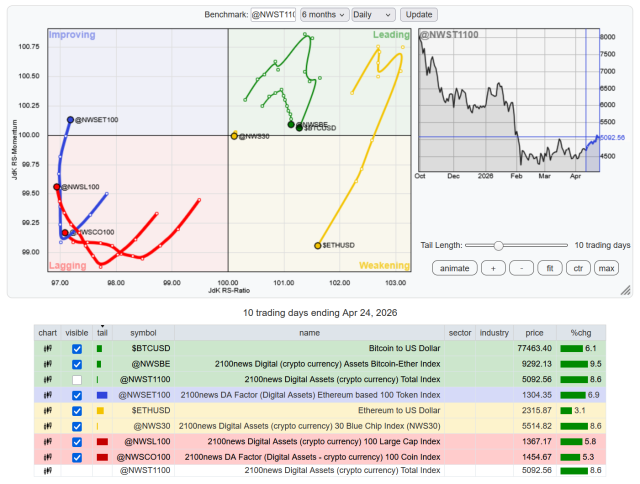The height and width of the screenshot is (484, 640).
Task: Open the chart icon for $BTCUSD row
Action: tap(46, 348)
